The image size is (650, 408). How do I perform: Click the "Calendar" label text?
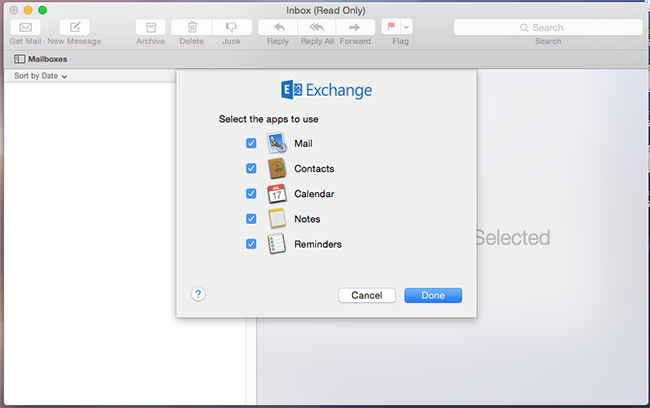coord(314,194)
